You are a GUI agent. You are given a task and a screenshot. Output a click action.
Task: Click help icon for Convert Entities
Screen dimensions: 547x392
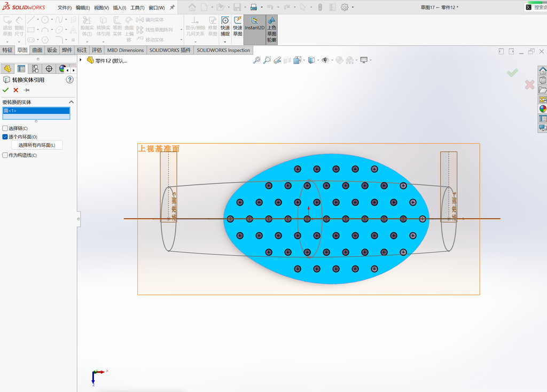tap(70, 80)
